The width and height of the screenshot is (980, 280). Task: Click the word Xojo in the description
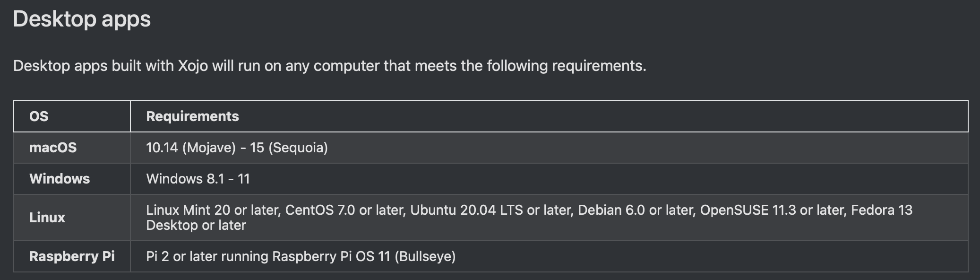193,66
